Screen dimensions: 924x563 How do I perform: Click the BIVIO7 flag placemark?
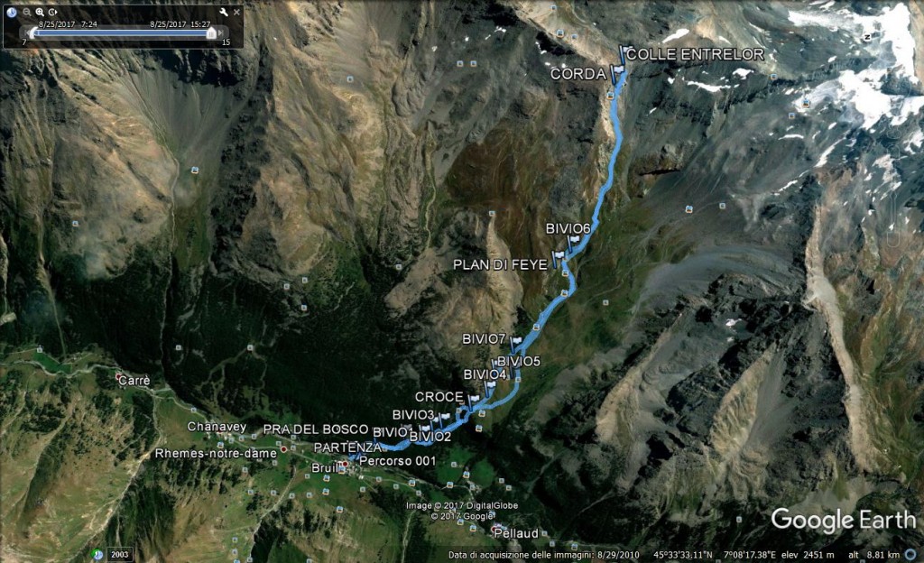(x=515, y=344)
